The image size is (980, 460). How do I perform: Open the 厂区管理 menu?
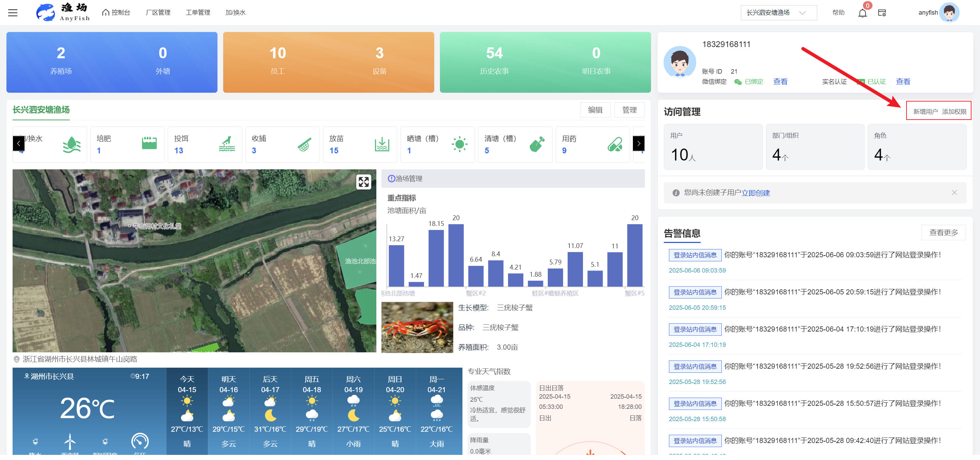(x=158, y=13)
